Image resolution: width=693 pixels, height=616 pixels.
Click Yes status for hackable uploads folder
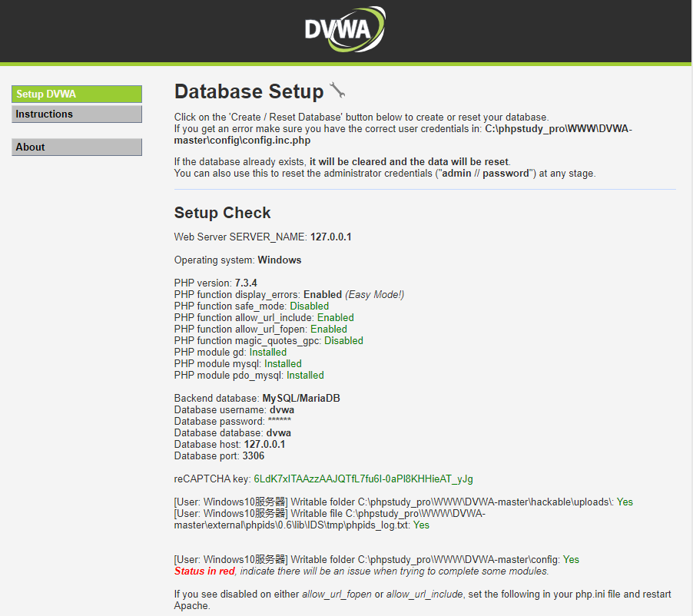pyautogui.click(x=624, y=502)
